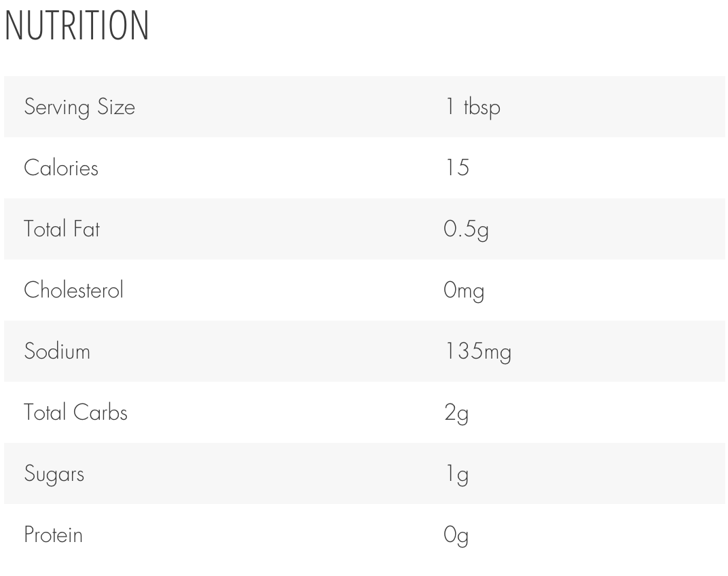
Task: Select the Calories row label
Action: tap(61, 168)
